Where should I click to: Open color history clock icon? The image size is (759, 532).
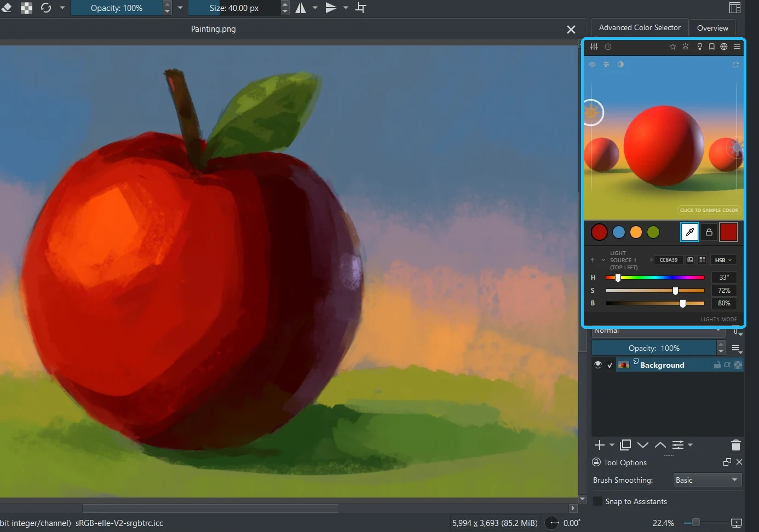[x=608, y=47]
